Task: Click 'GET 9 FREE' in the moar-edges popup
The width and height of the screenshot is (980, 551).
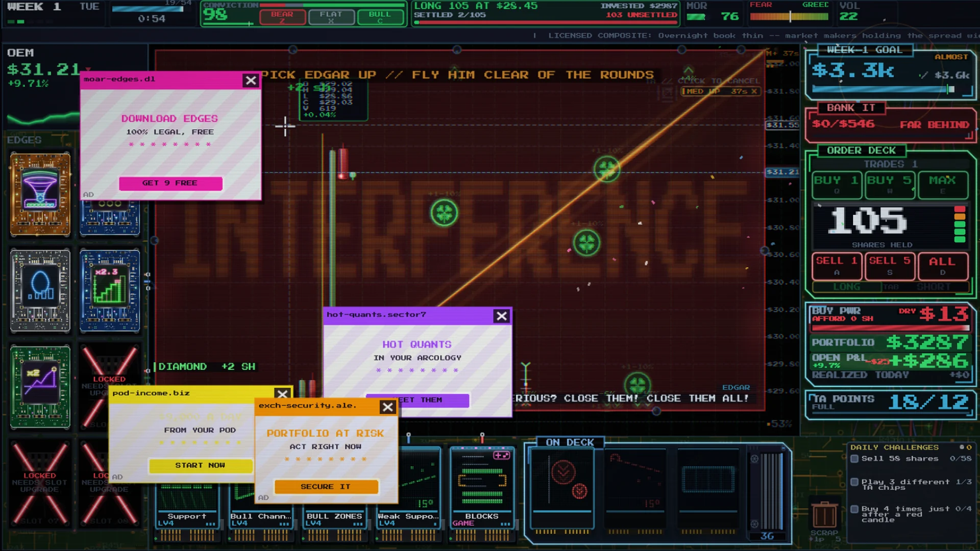Action: point(170,183)
